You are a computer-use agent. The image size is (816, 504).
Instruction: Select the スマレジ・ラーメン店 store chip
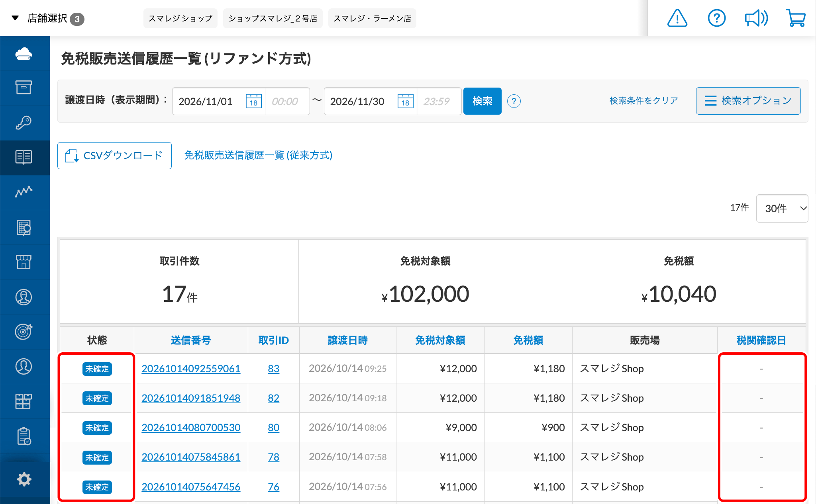(x=372, y=18)
